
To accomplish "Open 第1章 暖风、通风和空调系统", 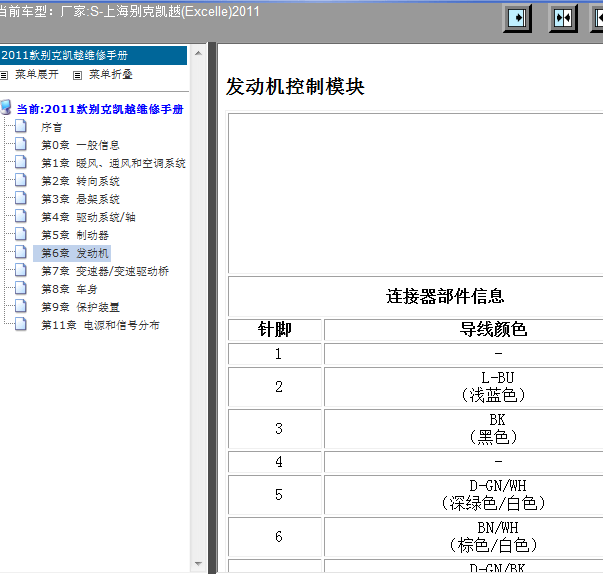I will click(x=113, y=163).
